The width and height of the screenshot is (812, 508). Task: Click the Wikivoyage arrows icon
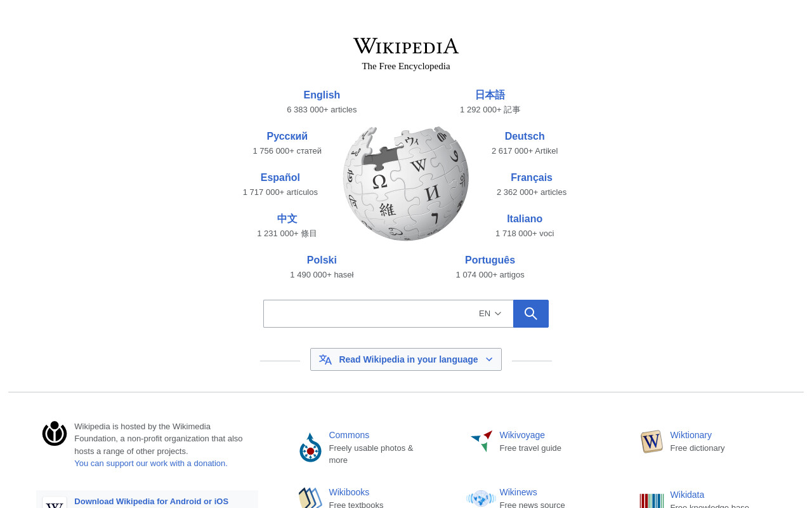click(x=482, y=441)
